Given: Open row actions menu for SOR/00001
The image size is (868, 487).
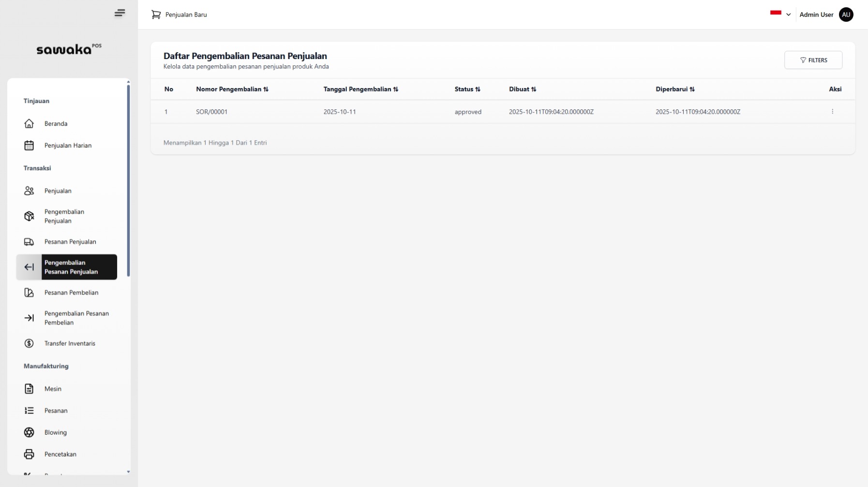Looking at the screenshot, I should pos(832,112).
